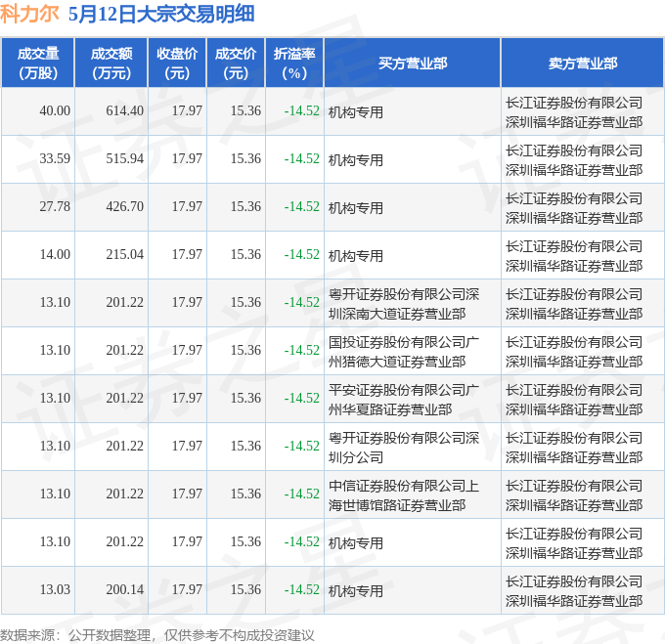Click the -14.52 rate in 200.14 row

301,590
